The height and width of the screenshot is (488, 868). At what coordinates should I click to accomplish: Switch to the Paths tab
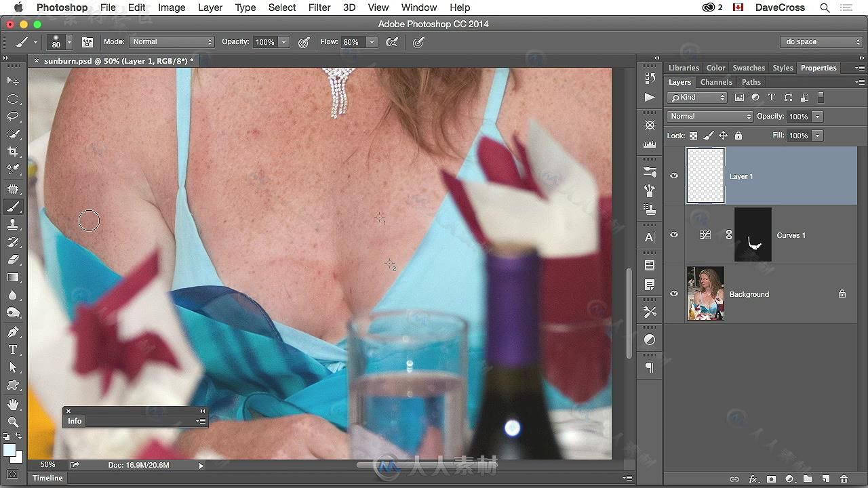tap(751, 82)
